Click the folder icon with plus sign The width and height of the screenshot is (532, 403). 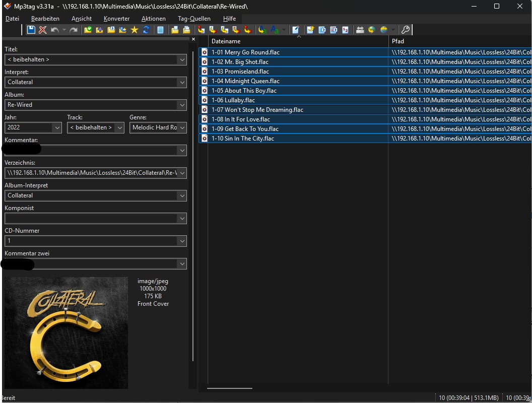pyautogui.click(x=99, y=30)
